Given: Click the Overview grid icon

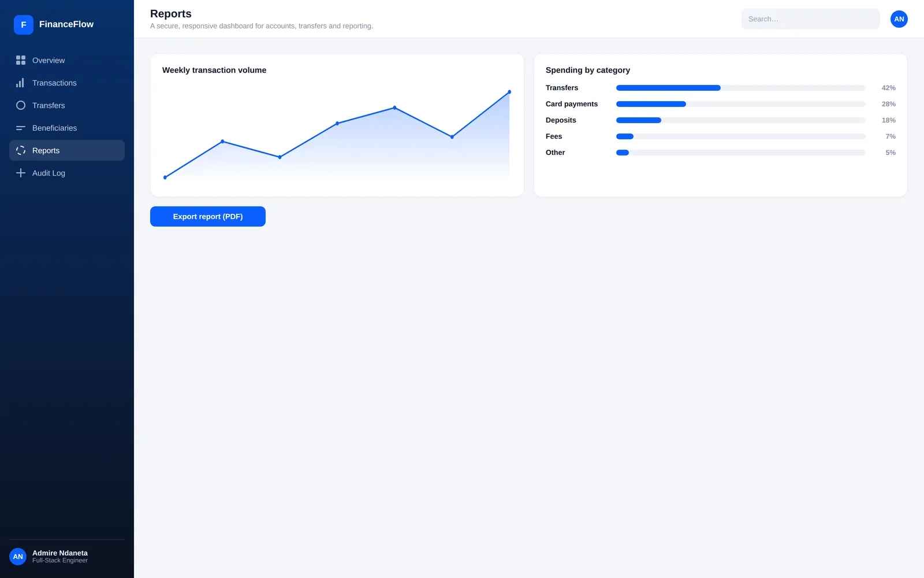Looking at the screenshot, I should (x=21, y=60).
